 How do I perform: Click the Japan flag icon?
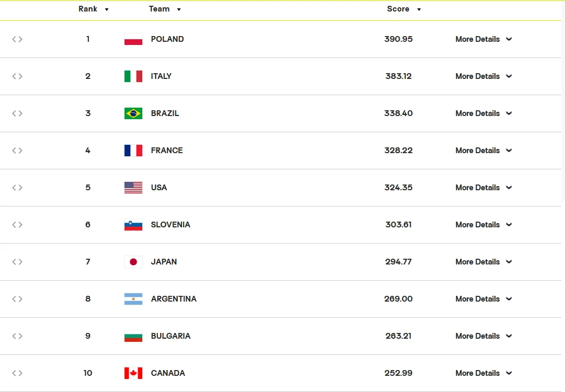tap(133, 262)
